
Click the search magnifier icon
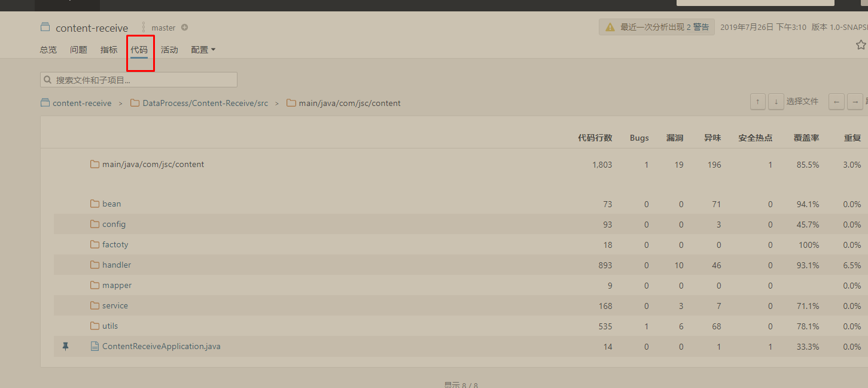click(x=48, y=80)
